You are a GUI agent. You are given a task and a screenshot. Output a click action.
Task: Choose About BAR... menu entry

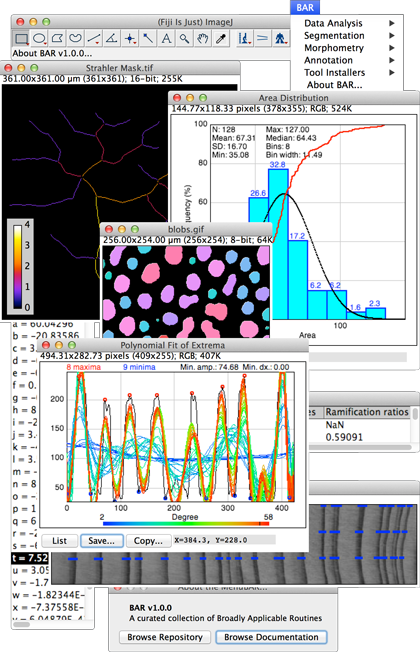334,85
